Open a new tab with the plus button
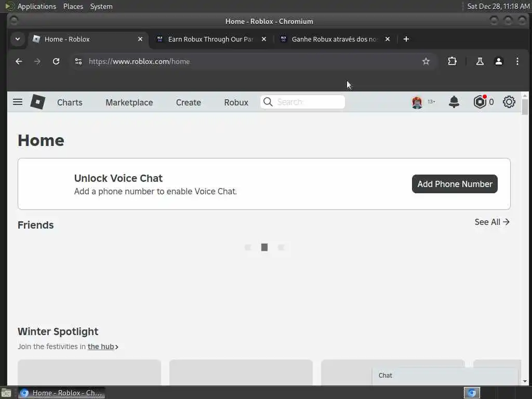532x399 pixels. click(406, 39)
